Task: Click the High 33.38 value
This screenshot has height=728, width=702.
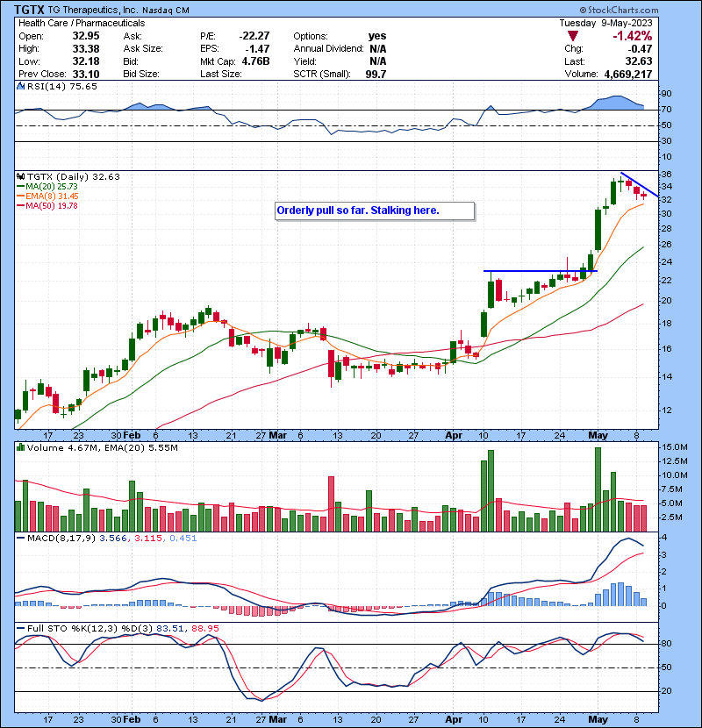Action: (x=86, y=49)
